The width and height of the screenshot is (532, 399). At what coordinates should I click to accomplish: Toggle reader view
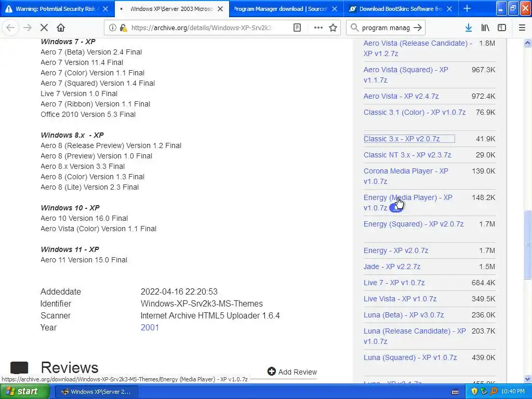(297, 28)
